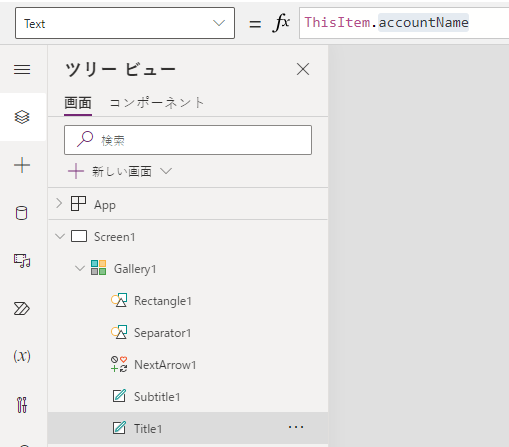Click the search magnifier icon
The image size is (509, 447).
click(85, 139)
